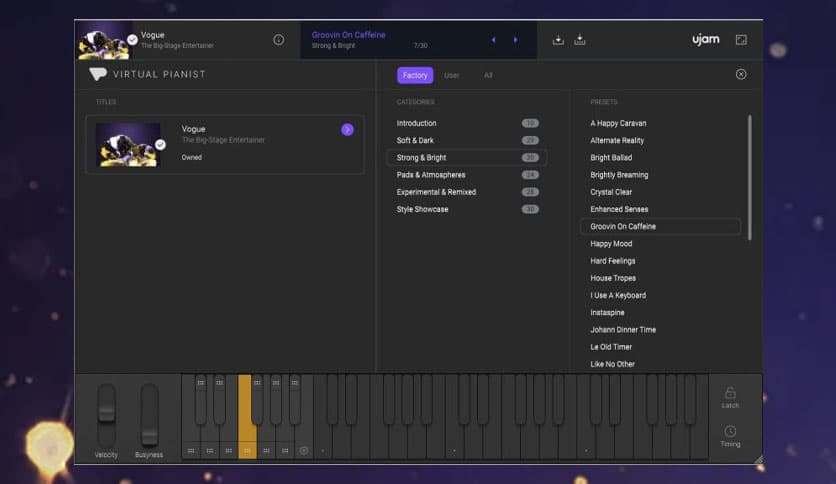Load the Hard Feelings preset
Screen dimensions: 836x484
click(x=613, y=261)
